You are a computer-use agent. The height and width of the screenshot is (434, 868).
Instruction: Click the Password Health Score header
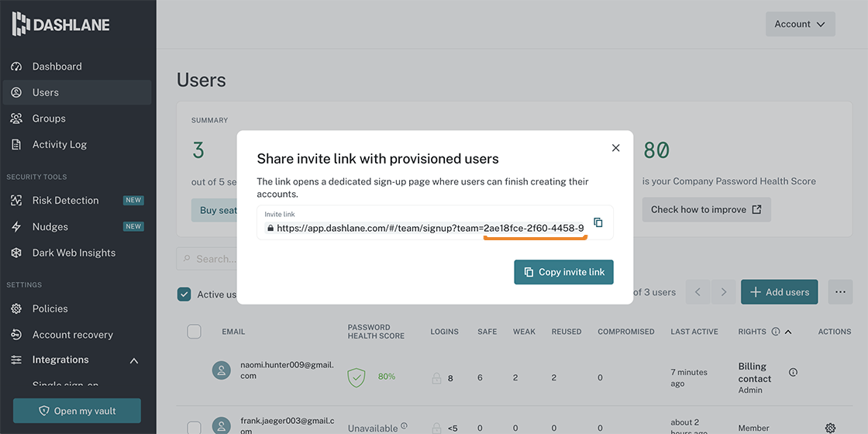click(376, 332)
